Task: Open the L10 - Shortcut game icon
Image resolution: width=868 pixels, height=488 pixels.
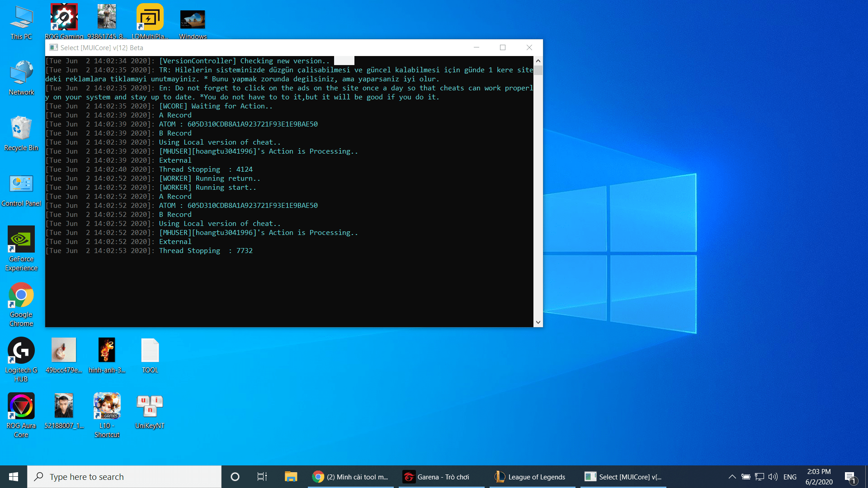Action: point(107,415)
